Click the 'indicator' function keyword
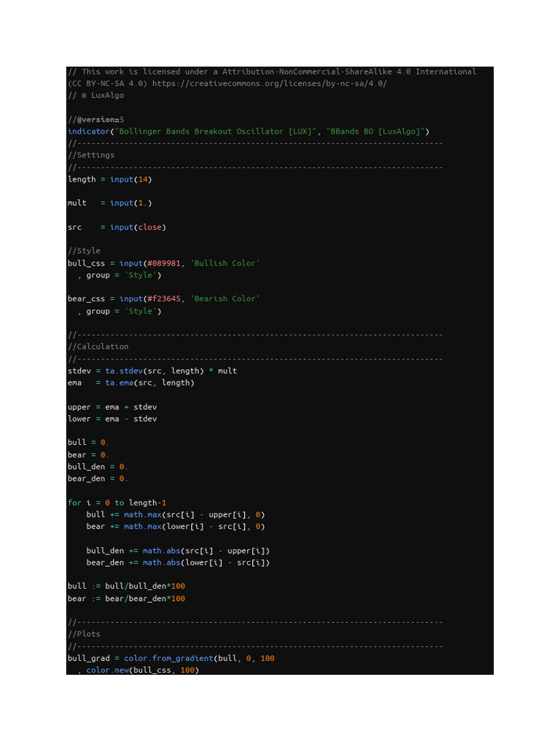The width and height of the screenshot is (560, 747). (88, 131)
